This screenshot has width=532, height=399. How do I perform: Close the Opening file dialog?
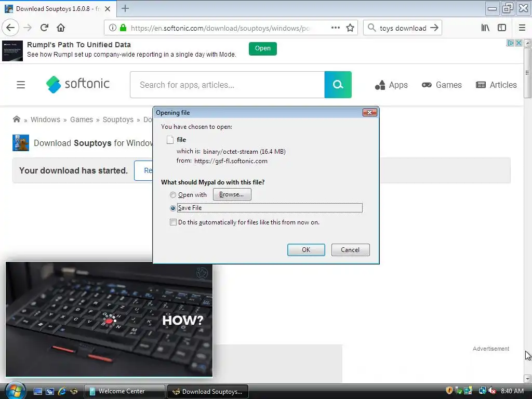369,112
